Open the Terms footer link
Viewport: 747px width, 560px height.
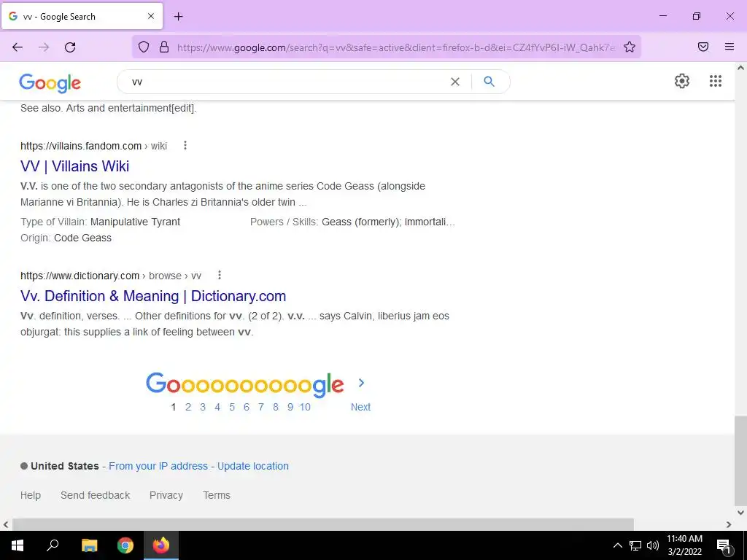(217, 495)
